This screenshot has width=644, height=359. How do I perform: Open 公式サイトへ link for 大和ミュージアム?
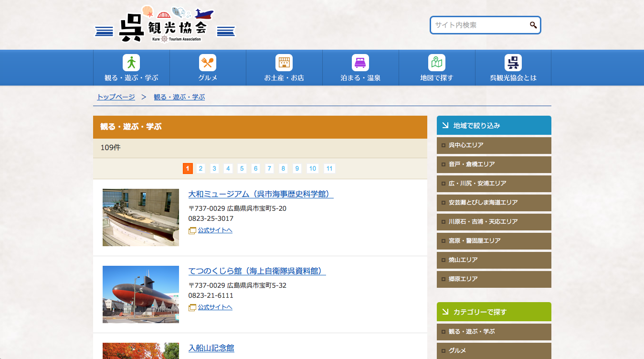coord(215,230)
